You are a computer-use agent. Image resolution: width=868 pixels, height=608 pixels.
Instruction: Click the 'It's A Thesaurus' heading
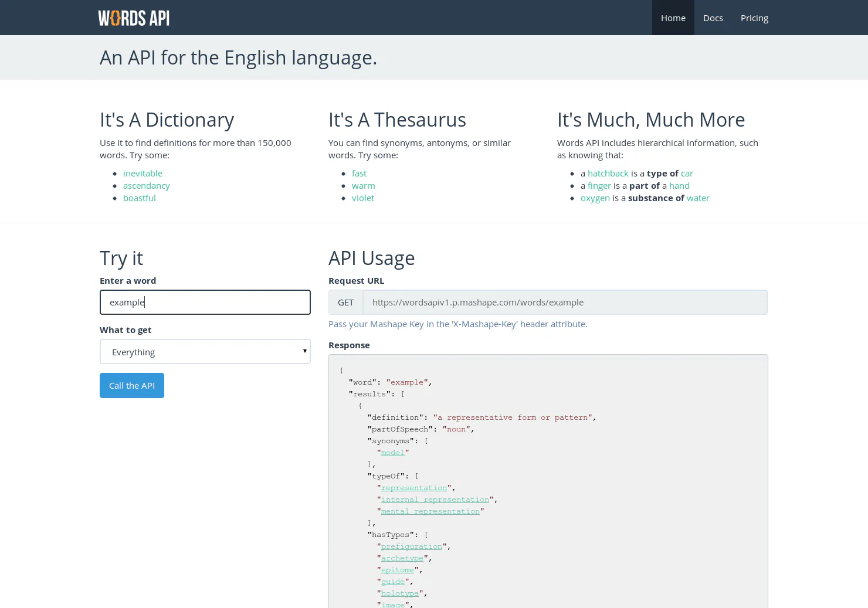pyautogui.click(x=397, y=120)
